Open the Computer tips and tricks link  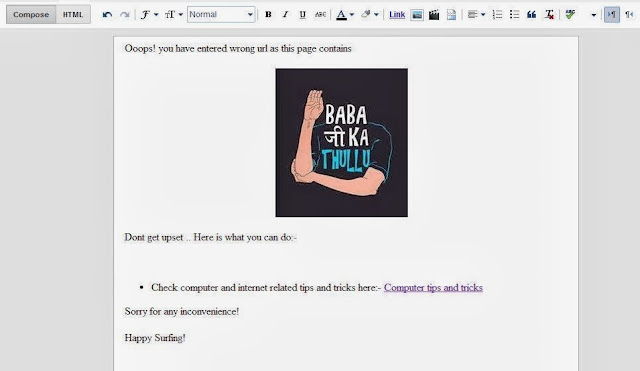[x=433, y=287]
